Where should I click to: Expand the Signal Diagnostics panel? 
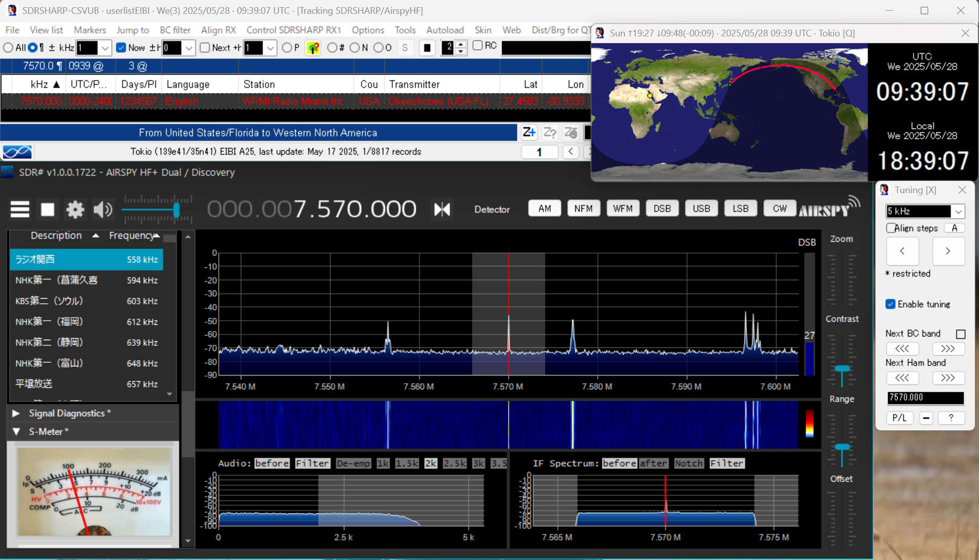tap(16, 413)
